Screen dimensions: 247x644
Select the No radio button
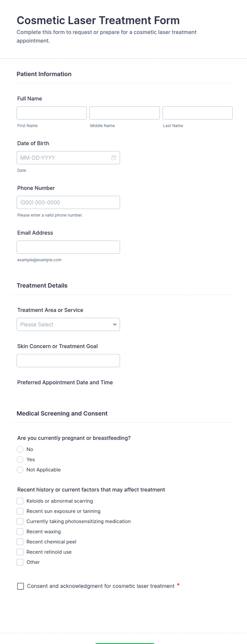pyautogui.click(x=20, y=449)
